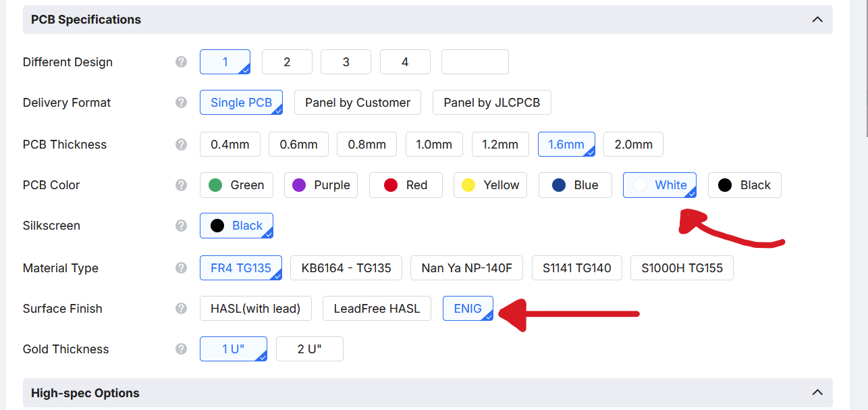This screenshot has height=410, width=868.
Task: Click help icon next to Different Design
Action: coord(181,62)
